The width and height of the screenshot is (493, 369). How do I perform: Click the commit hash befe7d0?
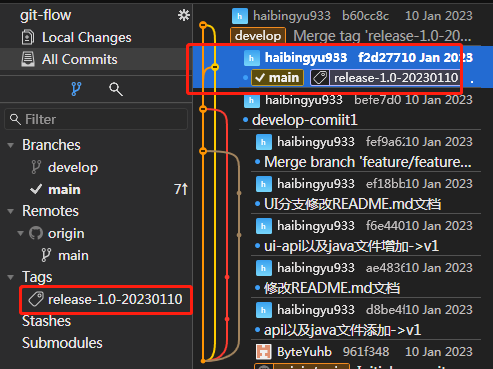point(378,100)
